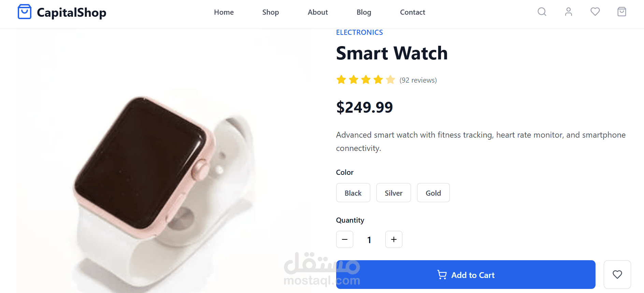Screen dimensions: 644x293
Task: Click the first rating star
Action: [341, 80]
